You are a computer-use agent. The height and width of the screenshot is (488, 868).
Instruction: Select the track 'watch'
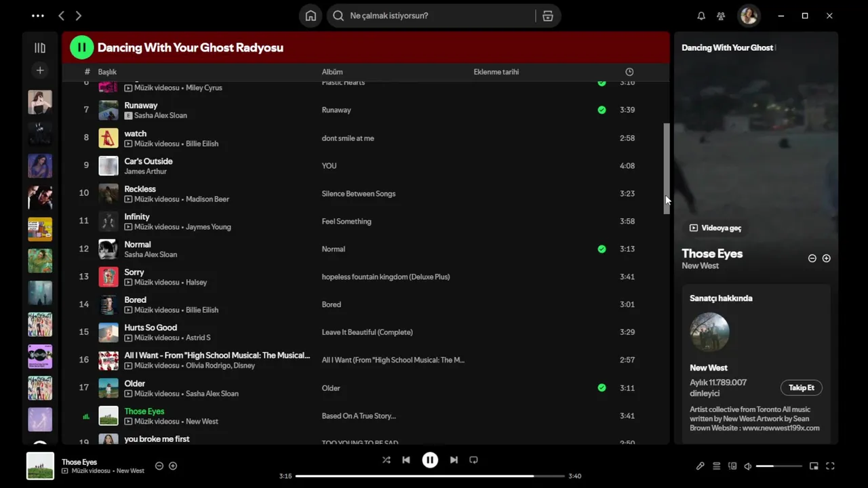coord(136,134)
